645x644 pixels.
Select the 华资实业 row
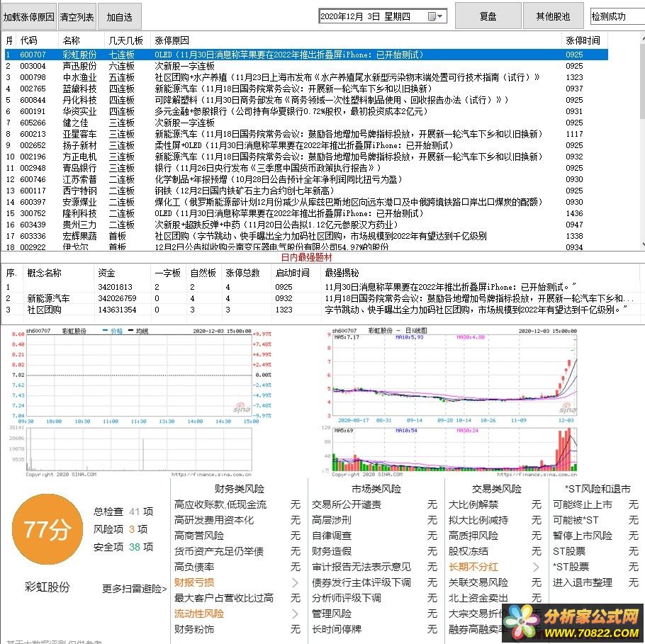tap(306, 111)
